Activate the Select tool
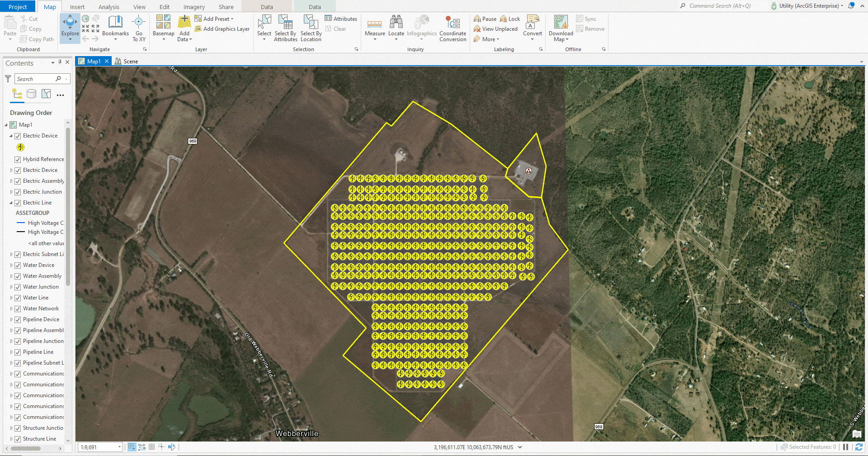Viewport: 868px width, 456px height. tap(264, 27)
